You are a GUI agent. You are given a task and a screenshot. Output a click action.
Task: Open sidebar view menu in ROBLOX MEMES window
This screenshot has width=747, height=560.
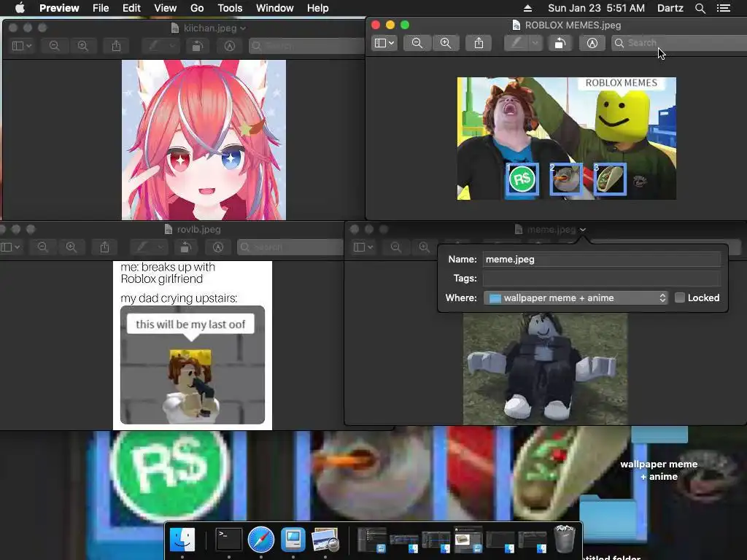tap(384, 43)
